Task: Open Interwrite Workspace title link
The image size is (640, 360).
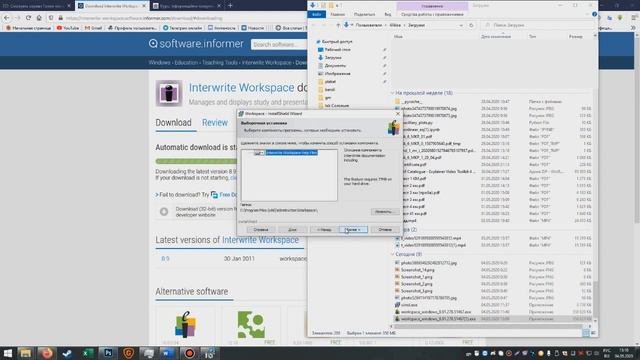Action: point(241,87)
